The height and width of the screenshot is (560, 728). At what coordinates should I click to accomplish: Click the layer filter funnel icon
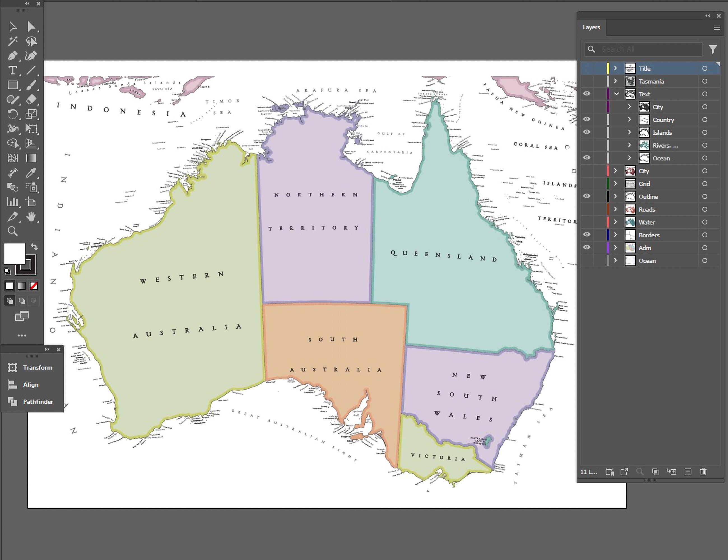coord(713,49)
